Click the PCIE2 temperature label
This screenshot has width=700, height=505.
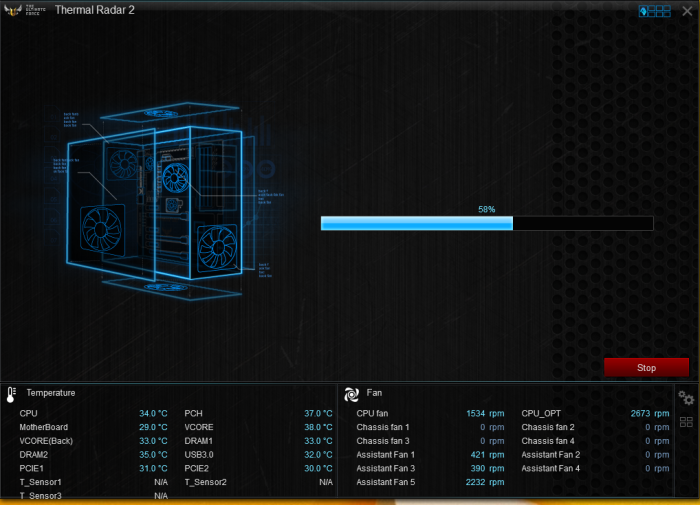196,468
